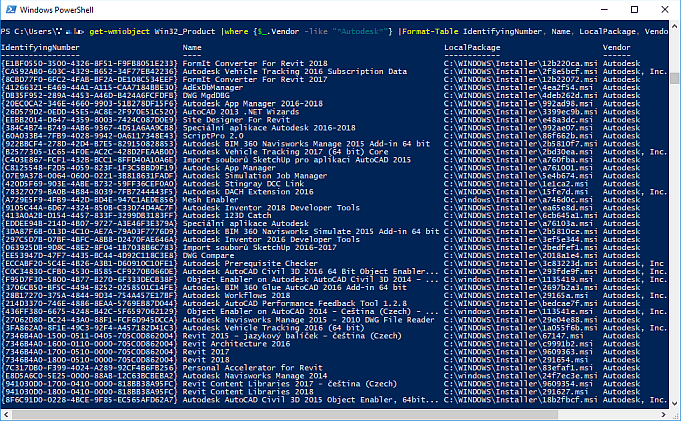This screenshot has height=421, width=681.
Task: Close the Windows PowerShell window
Action: (665, 10)
